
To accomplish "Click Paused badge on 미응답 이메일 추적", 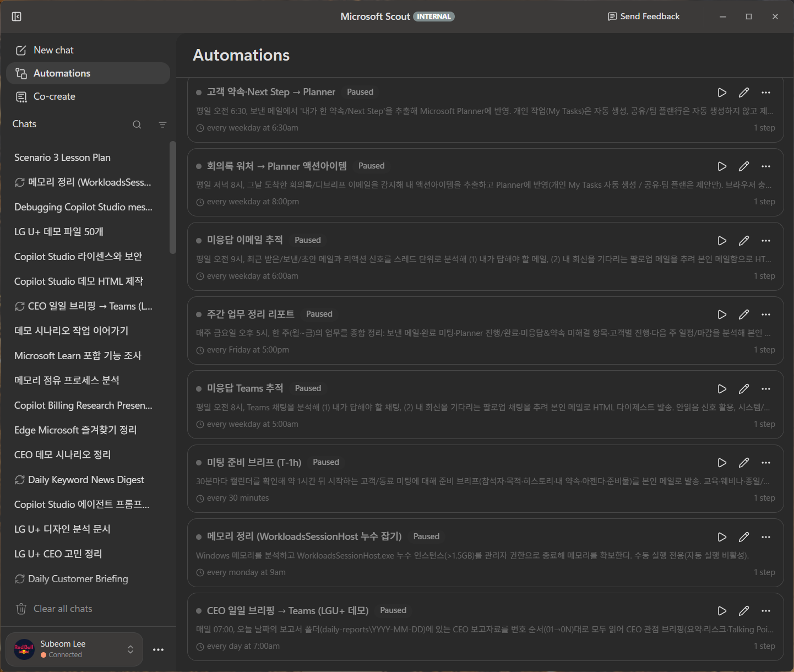I will point(308,240).
